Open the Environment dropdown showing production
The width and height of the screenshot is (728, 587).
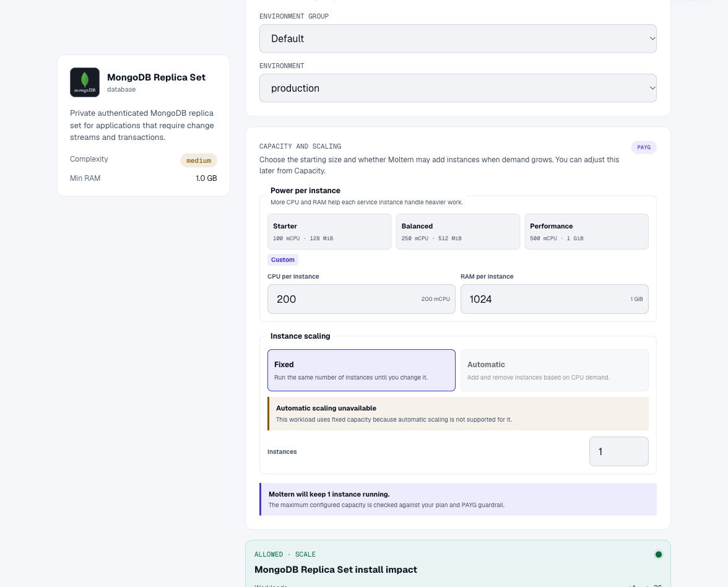pyautogui.click(x=458, y=88)
